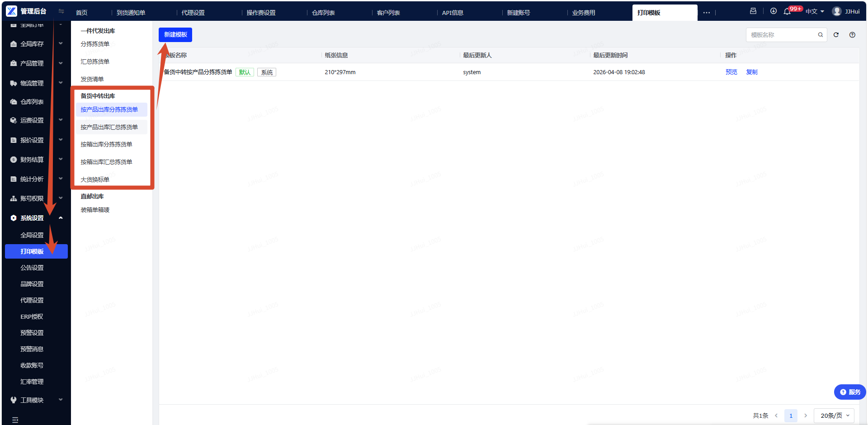Click the 工具模块 trophy icon
The height and width of the screenshot is (425, 868).
click(14, 400)
